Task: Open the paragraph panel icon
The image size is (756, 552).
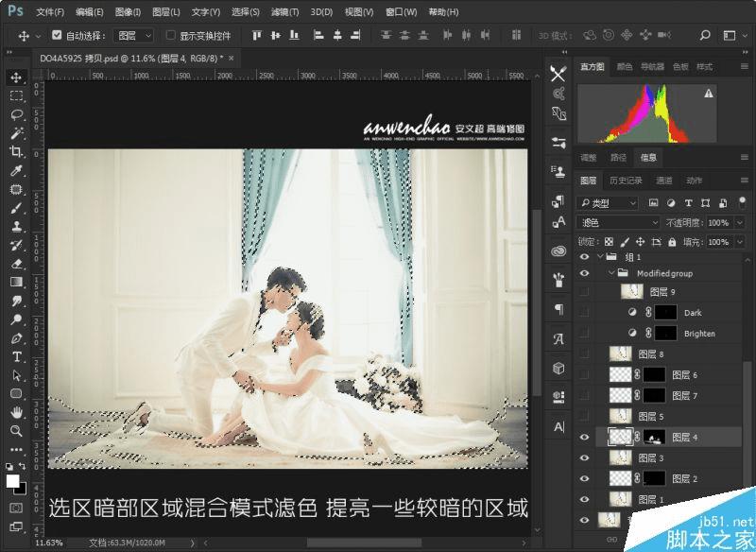Action: (558, 309)
